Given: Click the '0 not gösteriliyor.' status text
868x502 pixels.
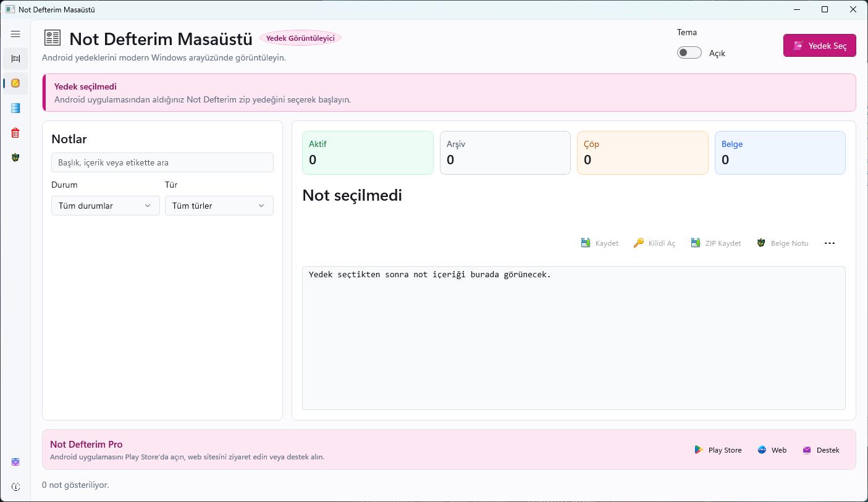Looking at the screenshot, I should (75, 485).
